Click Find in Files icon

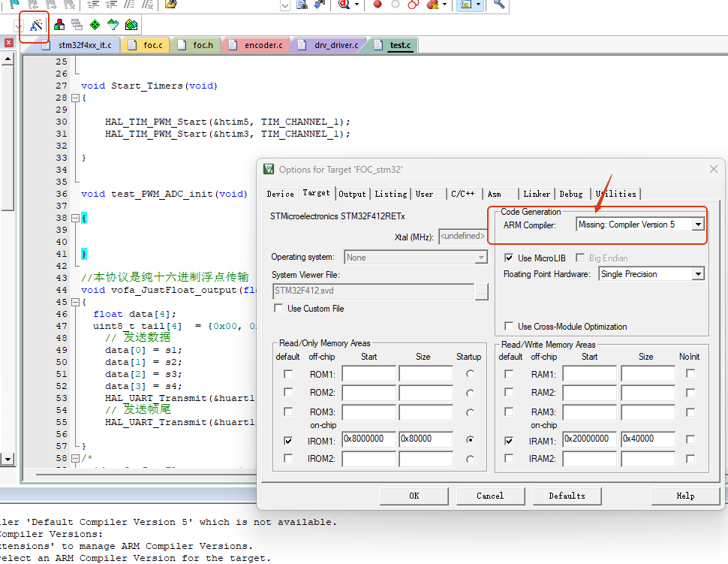tap(302, 5)
